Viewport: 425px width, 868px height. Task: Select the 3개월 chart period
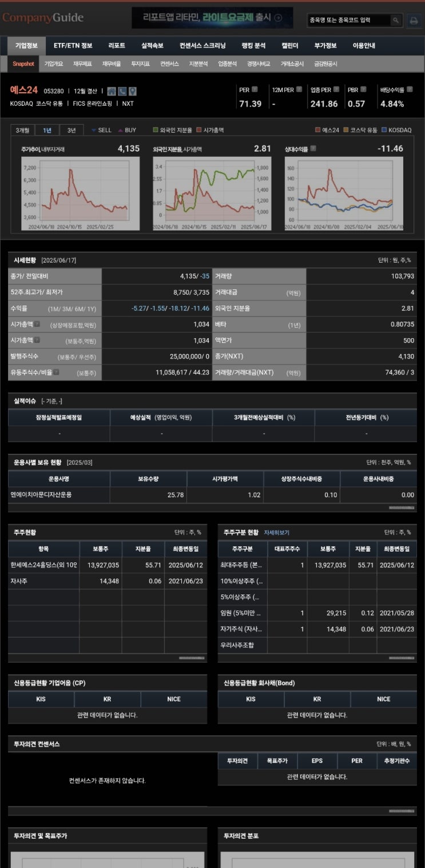click(x=23, y=130)
